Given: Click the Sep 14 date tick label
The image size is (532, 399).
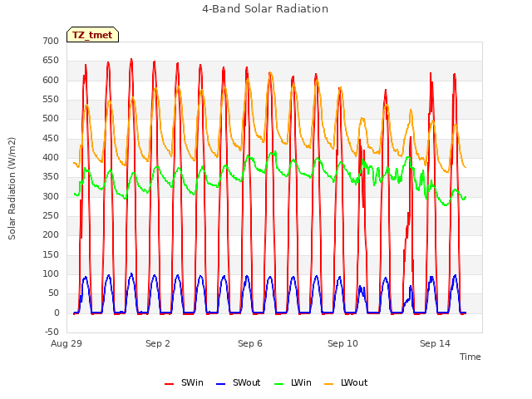Looking at the screenshot, I should 435,343.
